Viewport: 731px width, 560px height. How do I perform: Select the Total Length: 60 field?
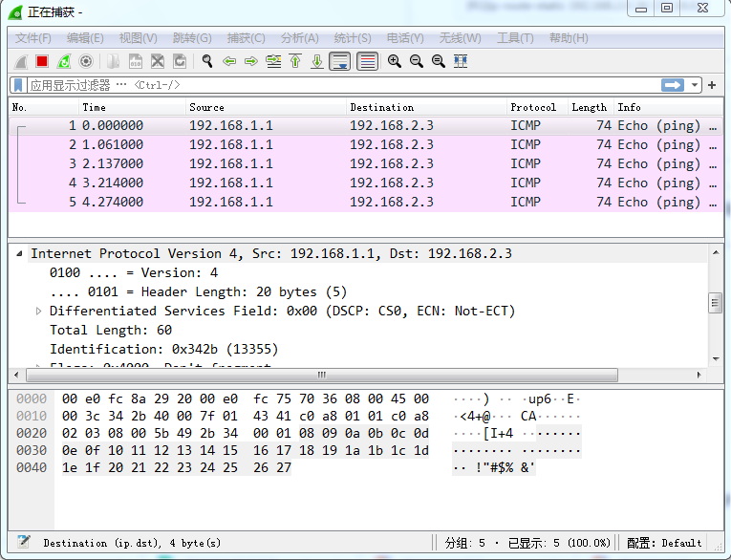click(x=111, y=330)
